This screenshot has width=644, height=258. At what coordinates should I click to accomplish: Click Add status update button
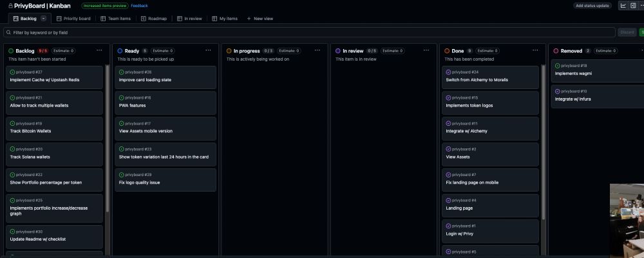(592, 6)
